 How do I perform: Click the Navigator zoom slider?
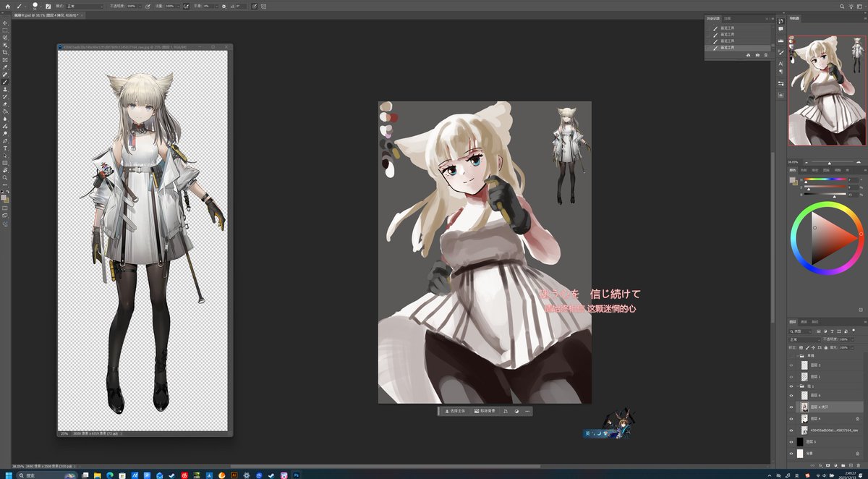[x=833, y=162]
